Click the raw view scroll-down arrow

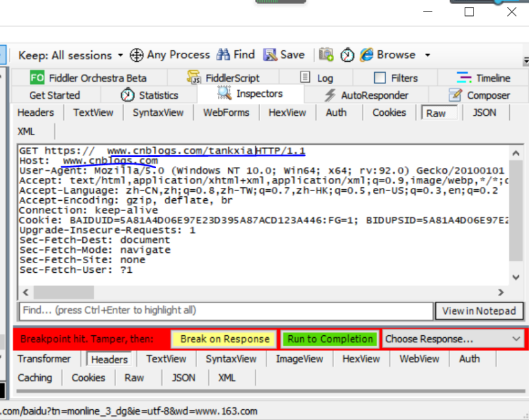(516, 278)
